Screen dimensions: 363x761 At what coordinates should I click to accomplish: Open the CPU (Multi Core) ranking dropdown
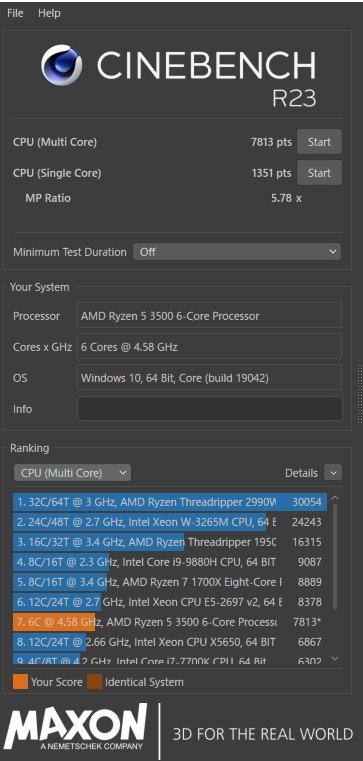tap(72, 473)
